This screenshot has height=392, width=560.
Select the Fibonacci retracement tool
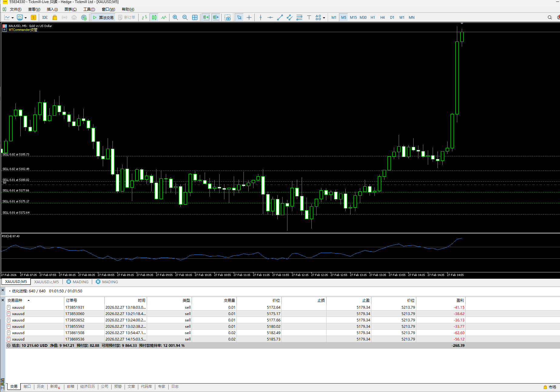click(299, 18)
